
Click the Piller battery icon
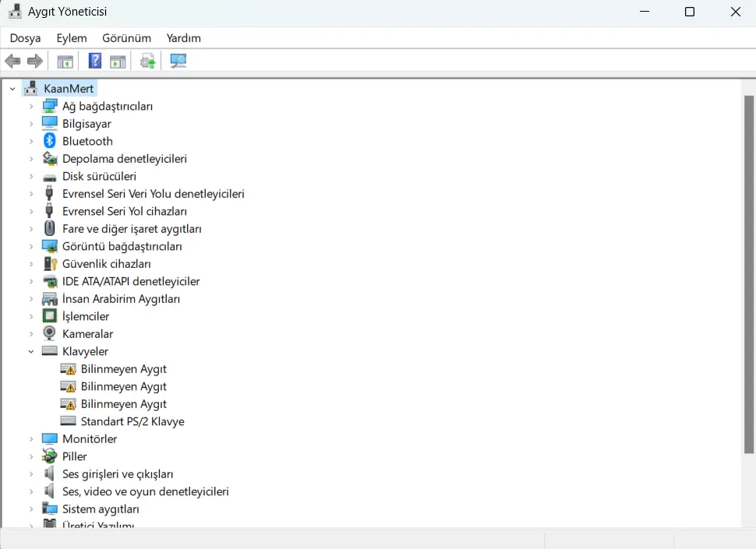[49, 456]
